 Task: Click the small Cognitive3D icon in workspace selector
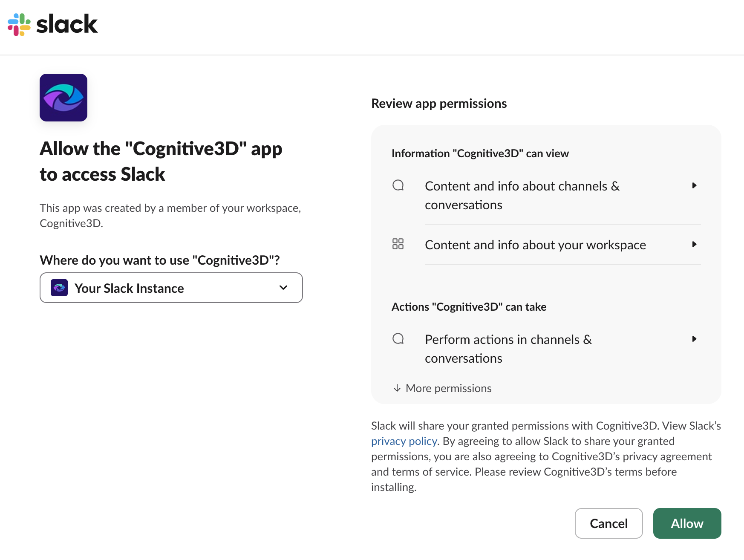[x=59, y=288]
